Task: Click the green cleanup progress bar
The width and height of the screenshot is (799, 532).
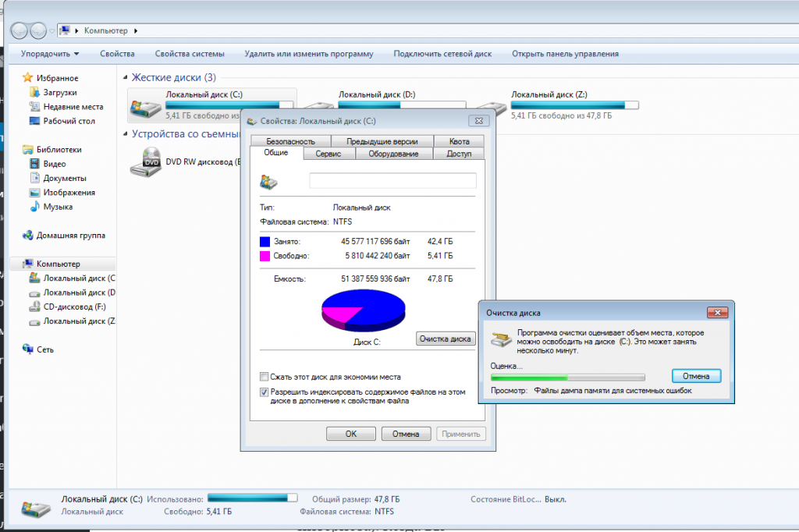Action: click(x=568, y=378)
